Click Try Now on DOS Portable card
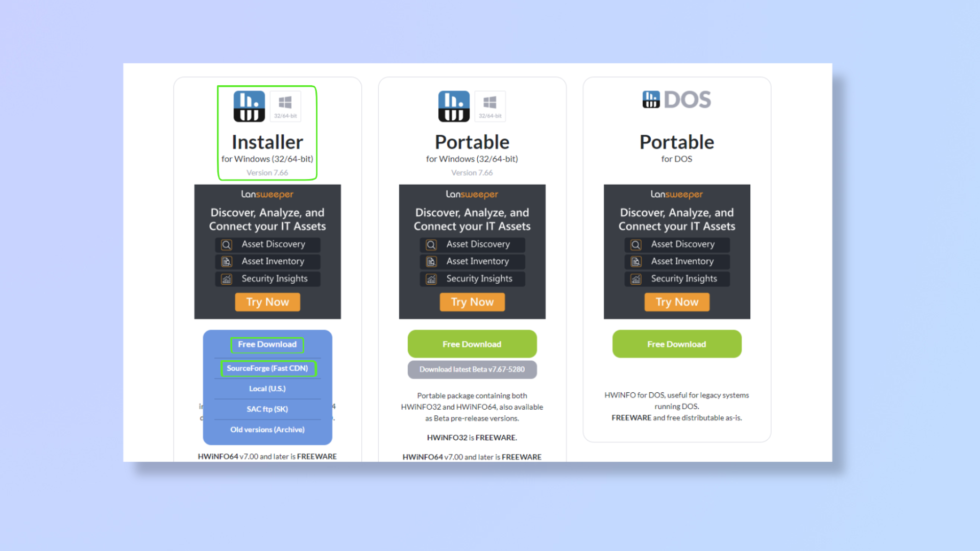Viewport: 980px width, 551px height. 676,302
